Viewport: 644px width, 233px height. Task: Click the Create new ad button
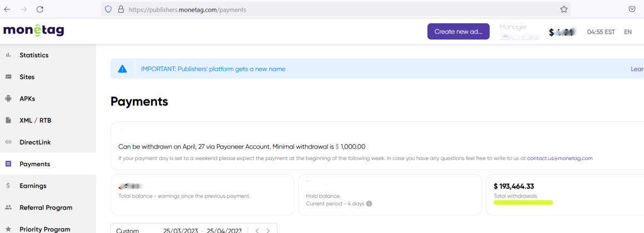pos(458,31)
